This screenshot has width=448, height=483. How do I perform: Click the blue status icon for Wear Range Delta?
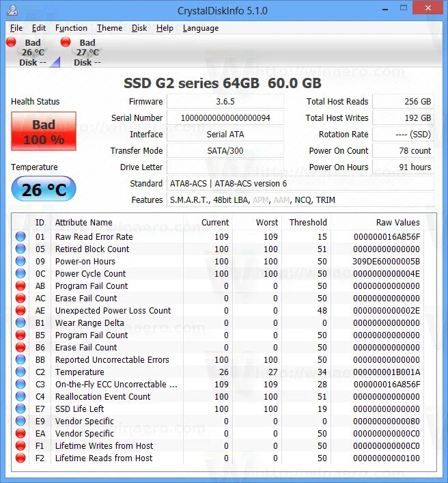20,323
